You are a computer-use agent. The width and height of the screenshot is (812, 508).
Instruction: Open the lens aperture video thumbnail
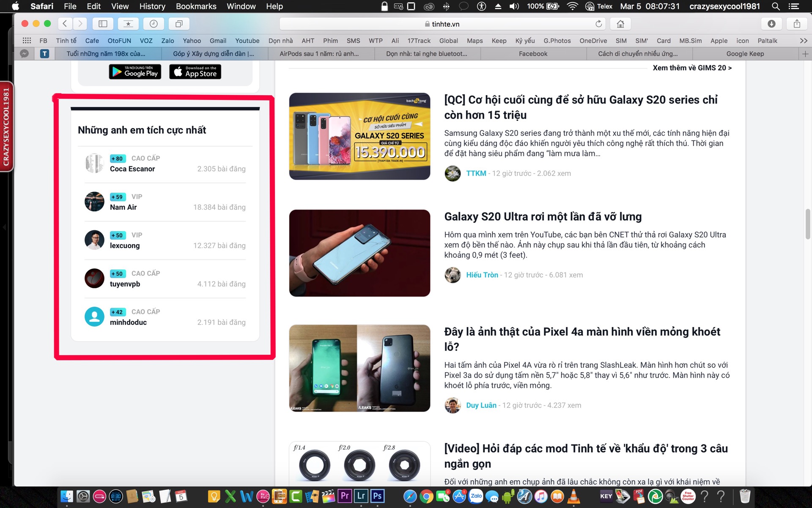point(359,464)
